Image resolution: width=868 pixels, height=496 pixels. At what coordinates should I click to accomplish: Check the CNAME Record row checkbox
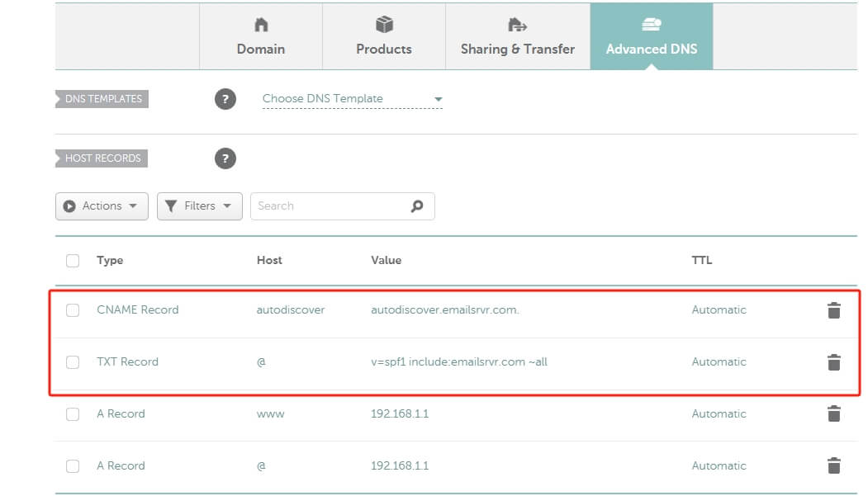click(73, 310)
